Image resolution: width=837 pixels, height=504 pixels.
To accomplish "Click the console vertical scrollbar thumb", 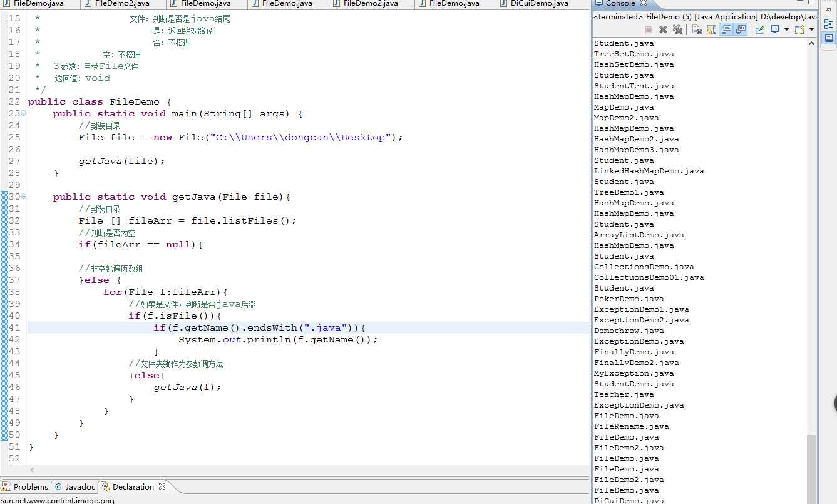I will pos(812,469).
